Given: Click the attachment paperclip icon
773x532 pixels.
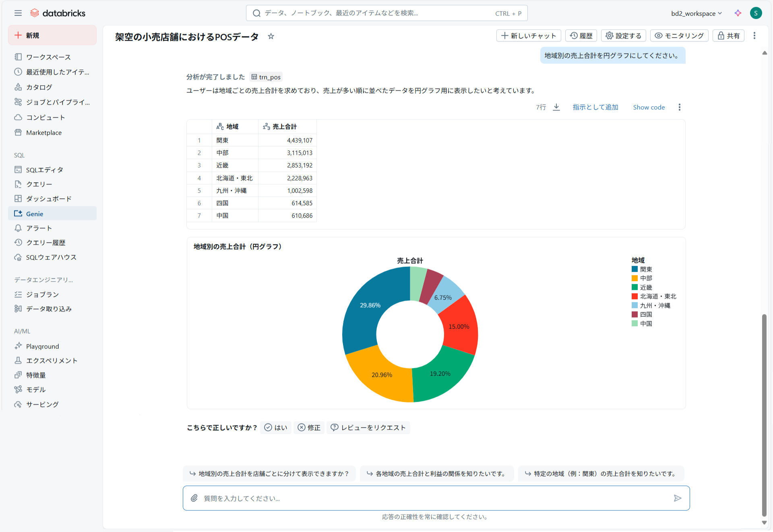Looking at the screenshot, I should [x=194, y=498].
